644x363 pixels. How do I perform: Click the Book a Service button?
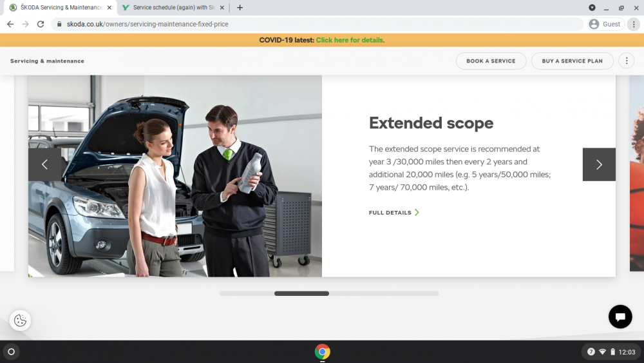click(x=491, y=61)
